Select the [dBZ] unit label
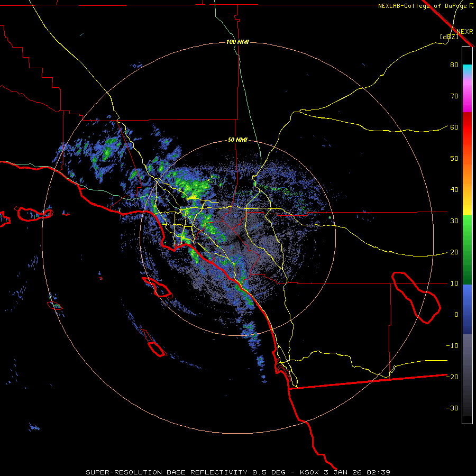Image resolution: width=476 pixels, height=476 pixels. (449, 37)
